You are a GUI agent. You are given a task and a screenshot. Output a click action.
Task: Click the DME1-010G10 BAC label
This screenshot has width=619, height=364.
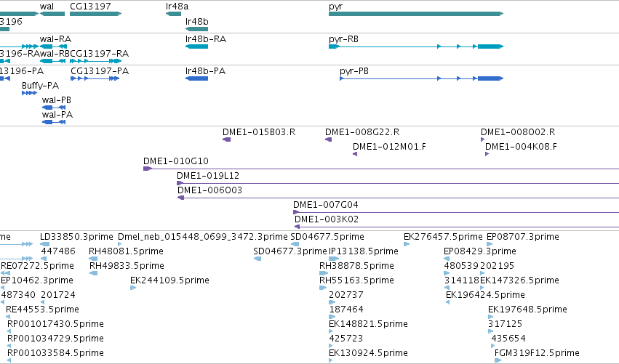[x=176, y=161]
